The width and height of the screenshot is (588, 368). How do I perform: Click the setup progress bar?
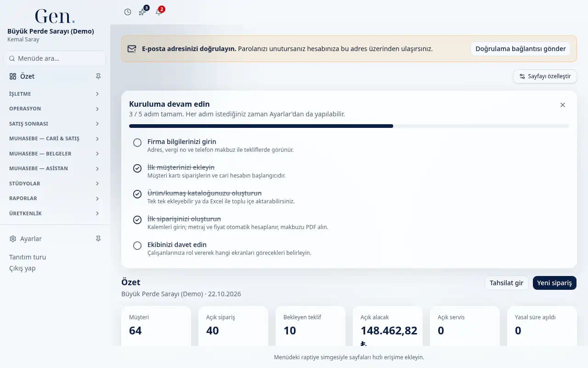click(349, 126)
